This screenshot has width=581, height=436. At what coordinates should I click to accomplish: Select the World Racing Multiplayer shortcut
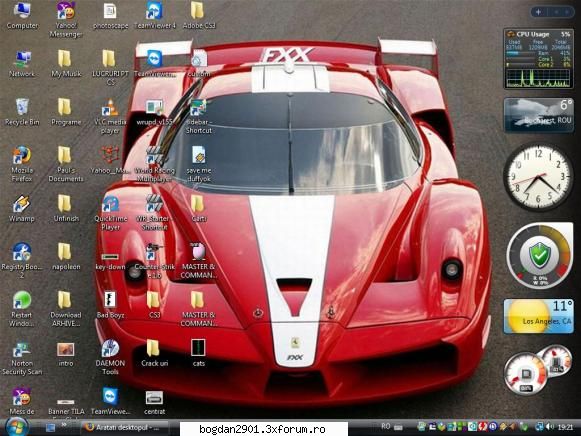[155, 164]
